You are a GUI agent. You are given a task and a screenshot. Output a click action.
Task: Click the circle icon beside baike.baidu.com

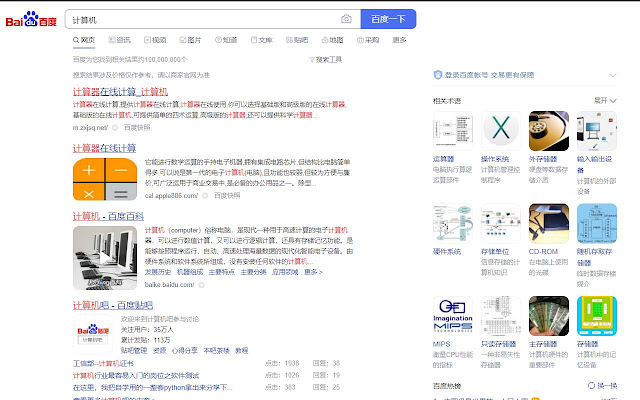pyautogui.click(x=201, y=285)
